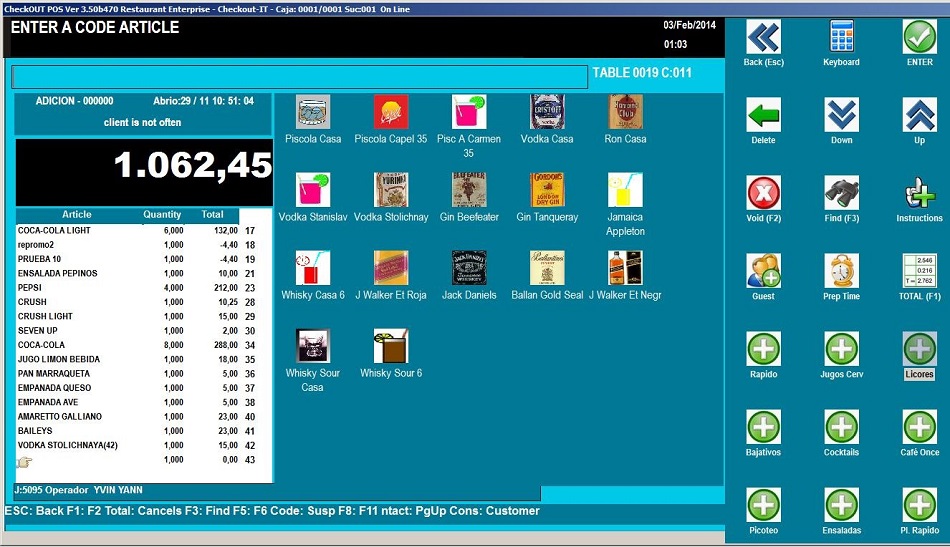
Task: Open Find (F3) binoculars search
Action: pos(841,193)
